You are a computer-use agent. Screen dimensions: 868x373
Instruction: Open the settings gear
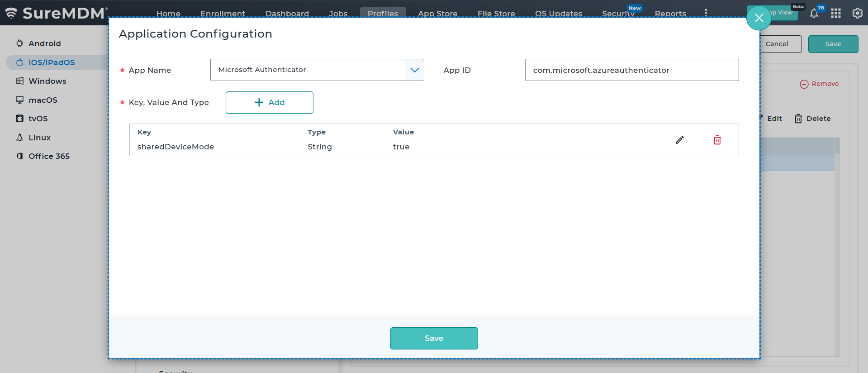[x=857, y=13]
